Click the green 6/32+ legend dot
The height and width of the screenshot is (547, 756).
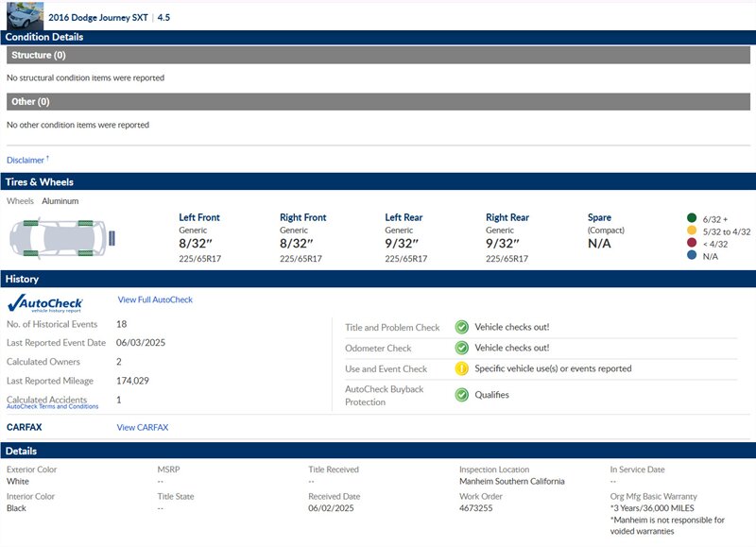(692, 218)
